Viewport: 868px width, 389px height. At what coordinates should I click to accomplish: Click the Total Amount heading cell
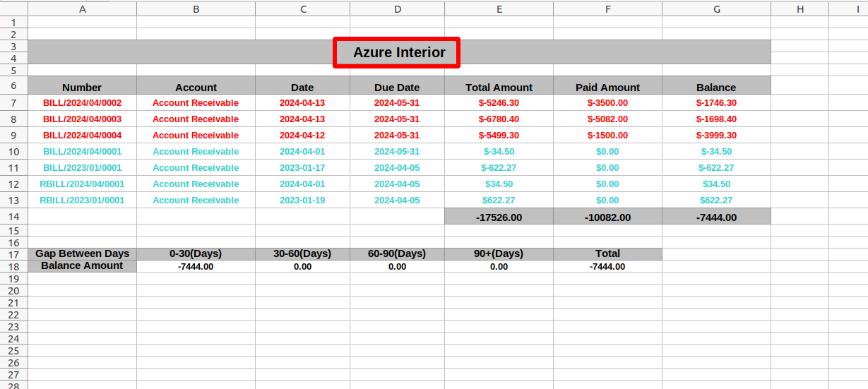(499, 86)
